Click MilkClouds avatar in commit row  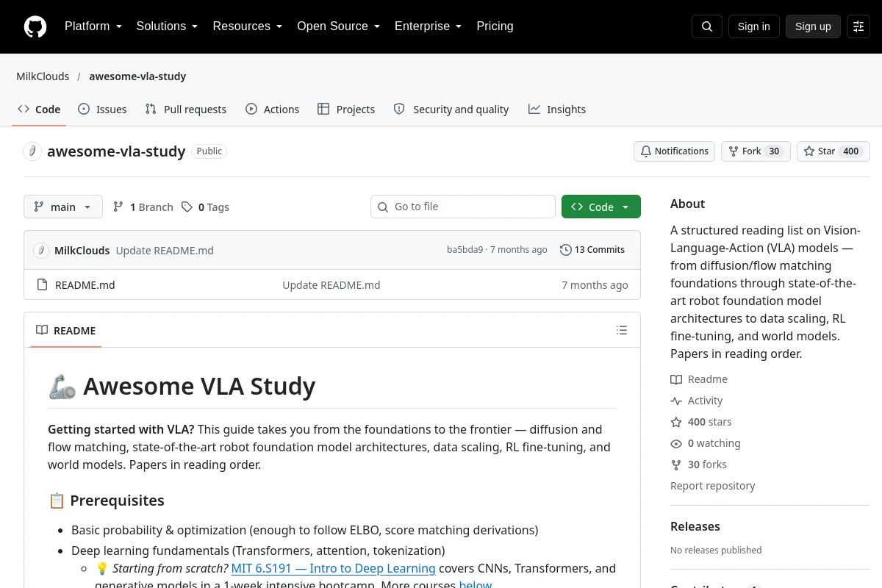pyautogui.click(x=41, y=250)
